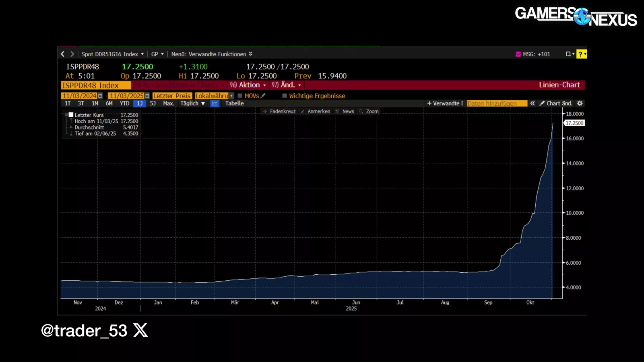Screen dimensions: 644x362
Task: Open the start date calendar picker
Action: (x=100, y=96)
